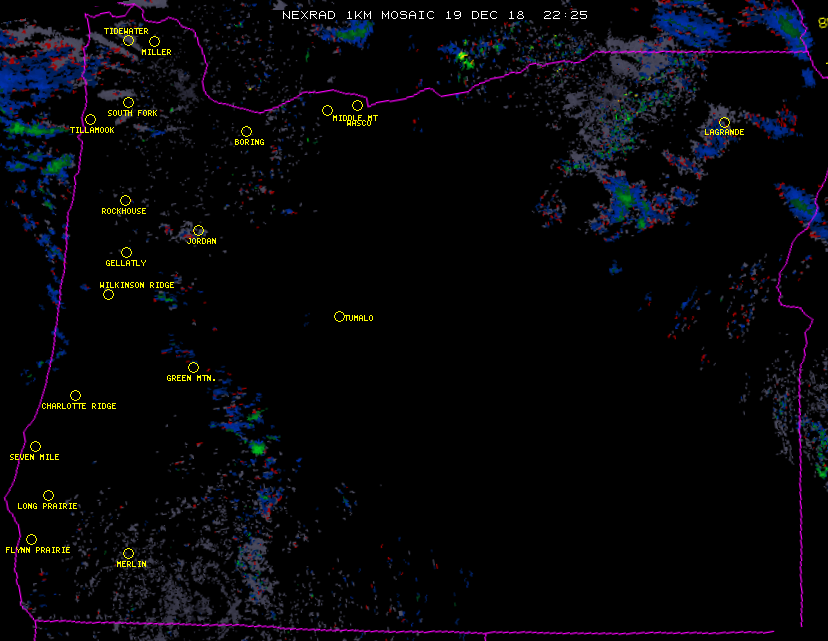
Task: Click the Rockhouse station circle
Action: click(x=125, y=200)
